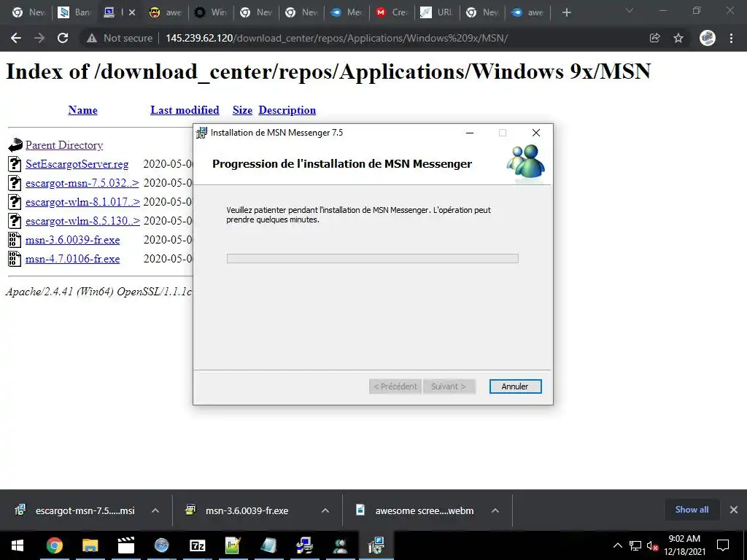Click binary-file icon beside msn-3.6.0039-fr.exe
Screen dimensions: 747x560
point(15,239)
